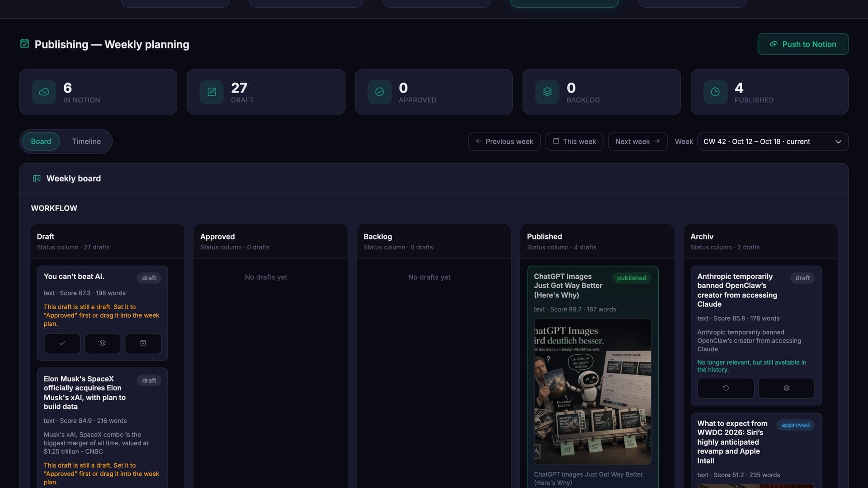Image resolution: width=868 pixels, height=488 pixels.
Task: Click the Weekly board kanban icon
Action: tap(37, 178)
